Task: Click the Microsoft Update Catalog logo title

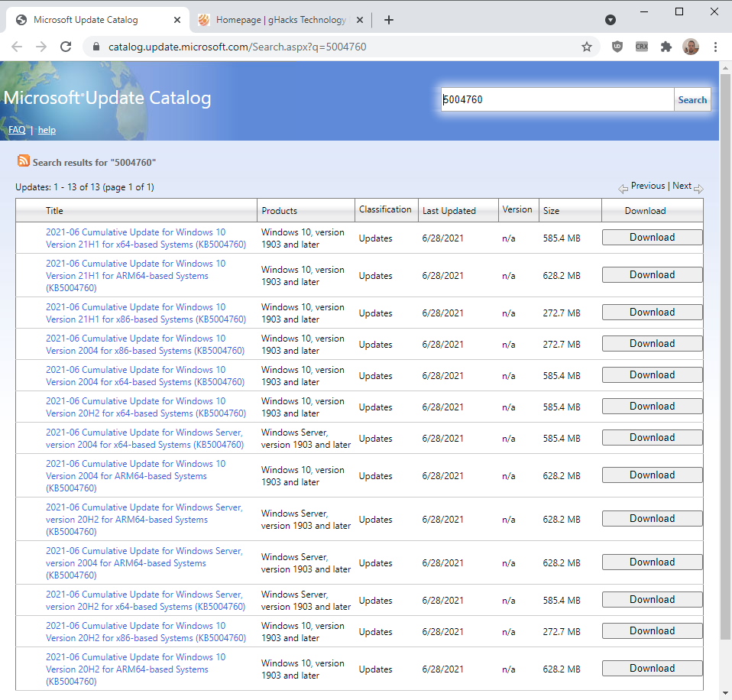Action: tap(107, 98)
